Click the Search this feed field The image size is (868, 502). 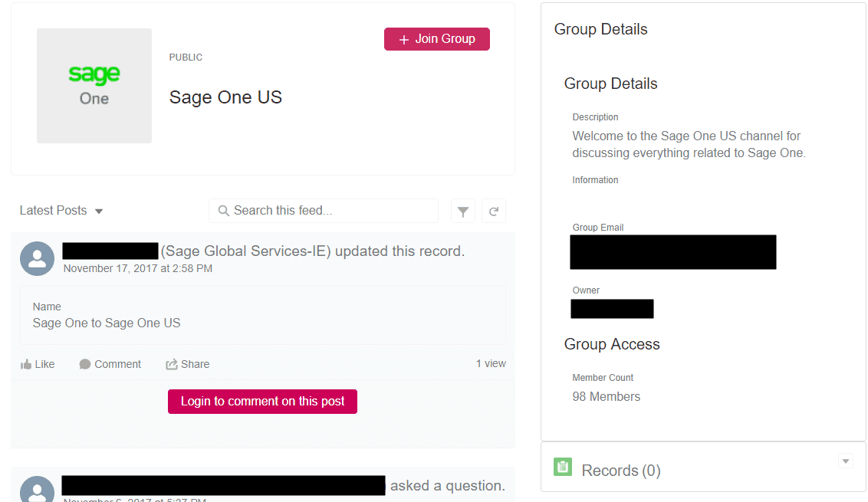[x=324, y=211]
